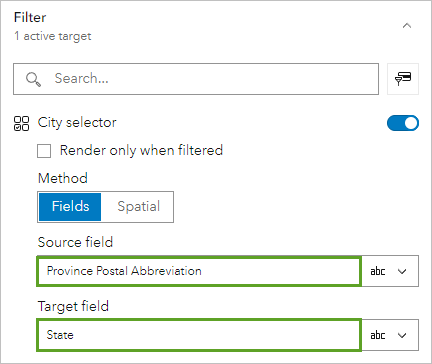This screenshot has width=432, height=364.
Task: Check the Render only when filtered box
Action: point(44,151)
